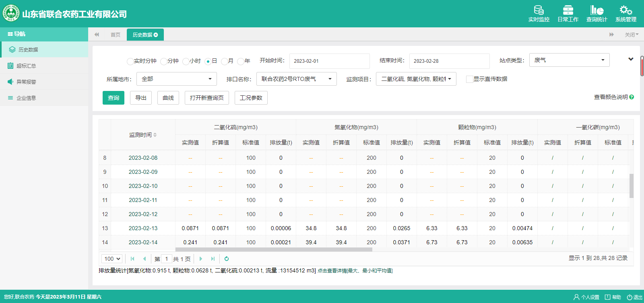
Task: Close the 历史数据 tab with x icon
Action: coord(156,35)
